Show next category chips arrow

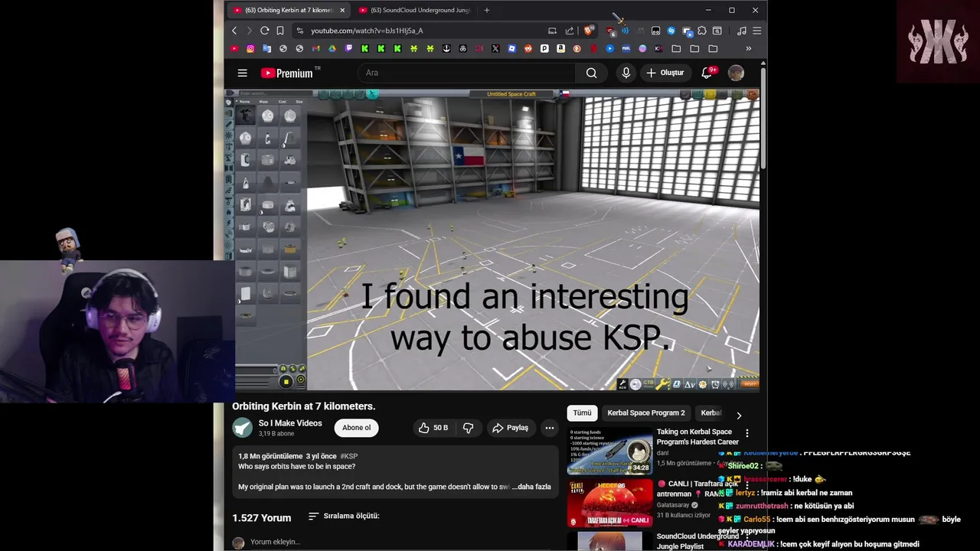click(x=739, y=415)
